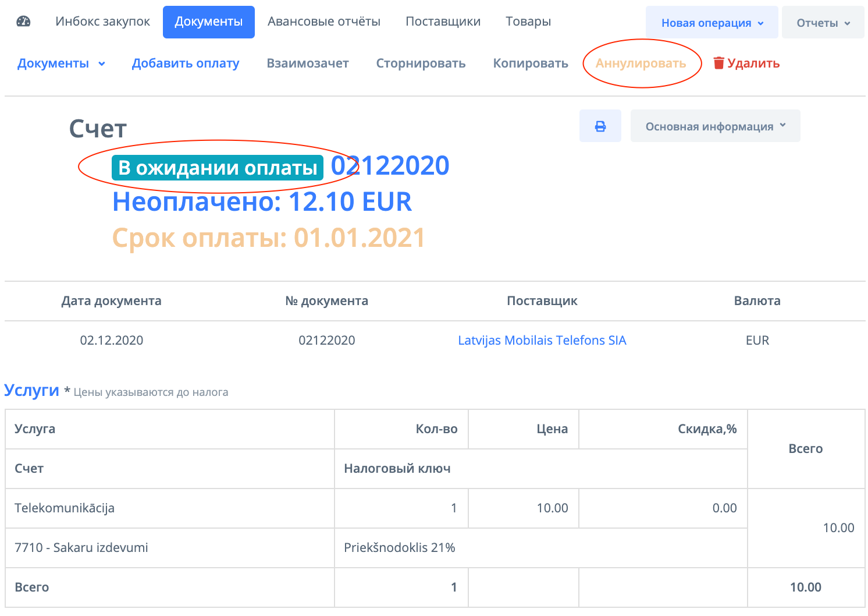Click the Валюта column header
The width and height of the screenshot is (868, 616).
point(757,301)
